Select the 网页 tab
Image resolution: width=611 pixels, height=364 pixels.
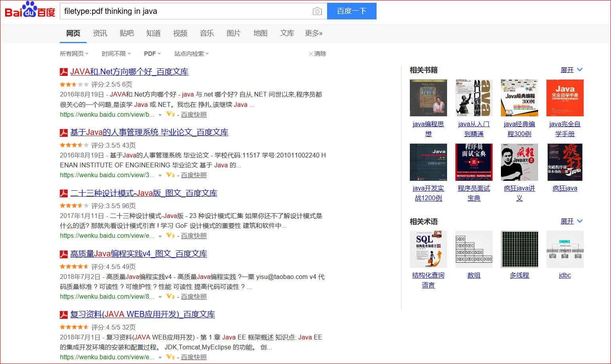click(x=73, y=33)
